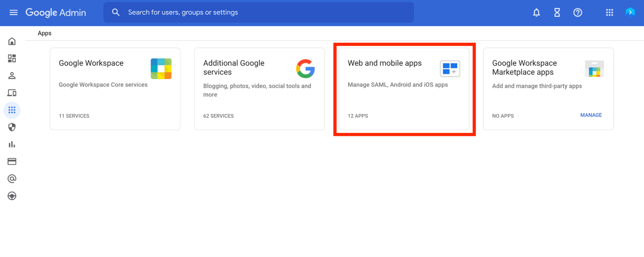Open Users icon in sidebar
This screenshot has height=257, width=644.
12,76
